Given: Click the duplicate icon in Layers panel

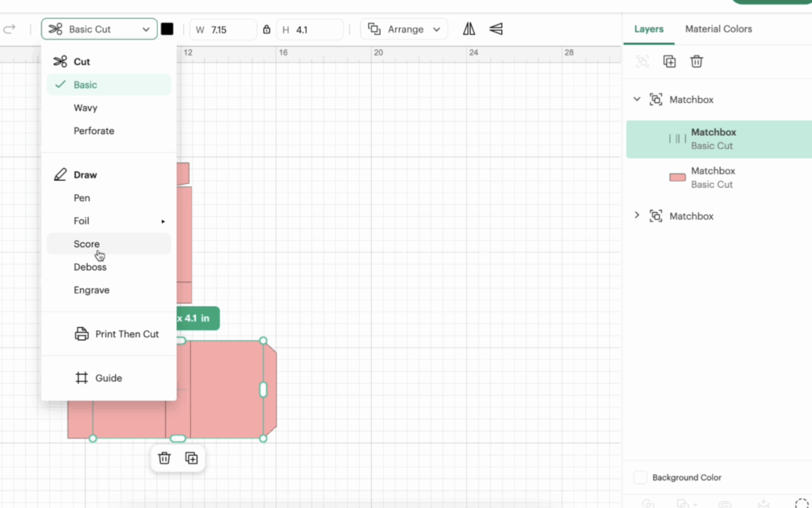Looking at the screenshot, I should tap(669, 62).
